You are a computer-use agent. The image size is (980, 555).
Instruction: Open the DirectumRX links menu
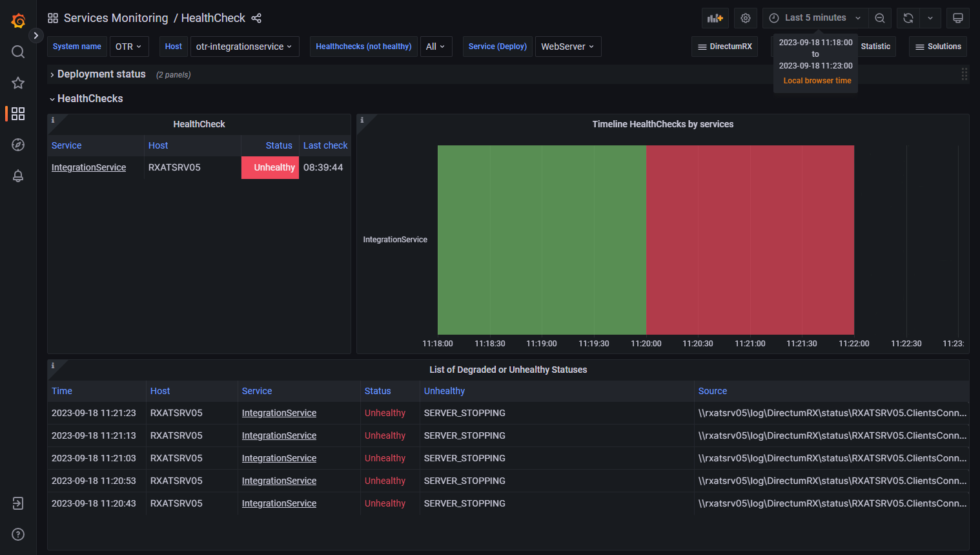coord(724,47)
